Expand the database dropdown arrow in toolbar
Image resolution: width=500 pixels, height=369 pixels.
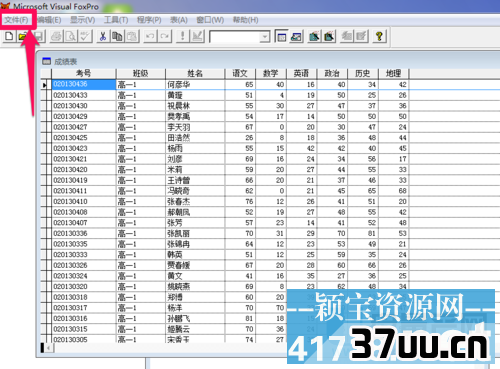tap(265, 36)
